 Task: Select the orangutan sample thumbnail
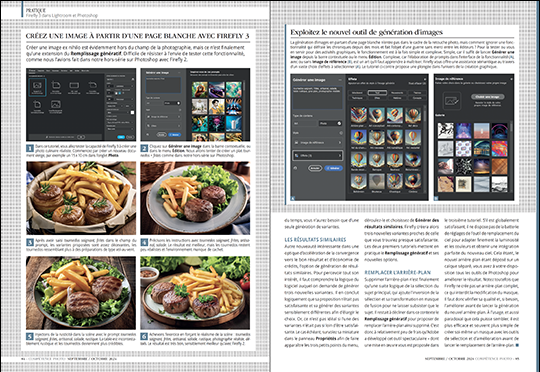(x=199, y=90)
